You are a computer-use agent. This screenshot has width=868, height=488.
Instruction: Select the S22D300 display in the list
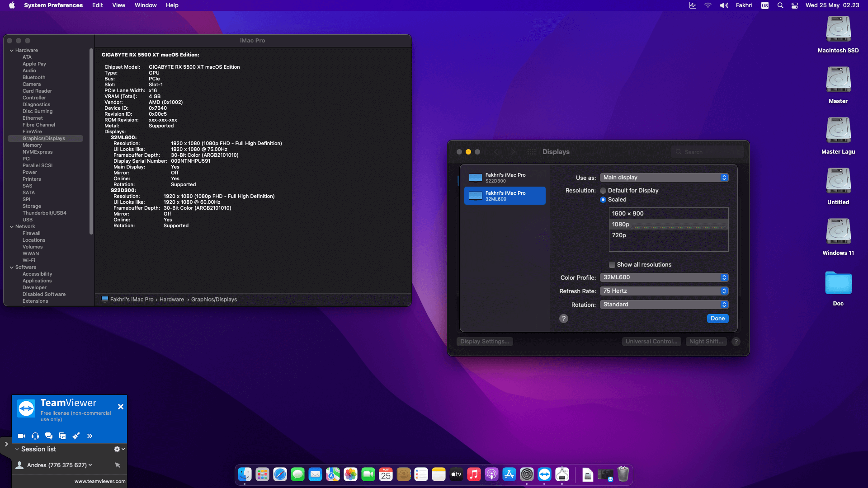(x=505, y=178)
